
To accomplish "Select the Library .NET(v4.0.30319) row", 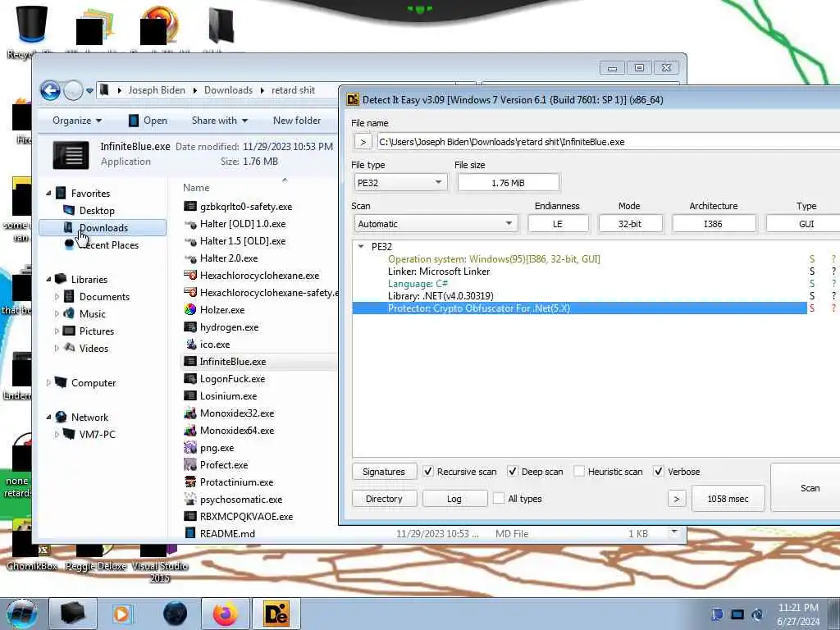I will point(580,295).
